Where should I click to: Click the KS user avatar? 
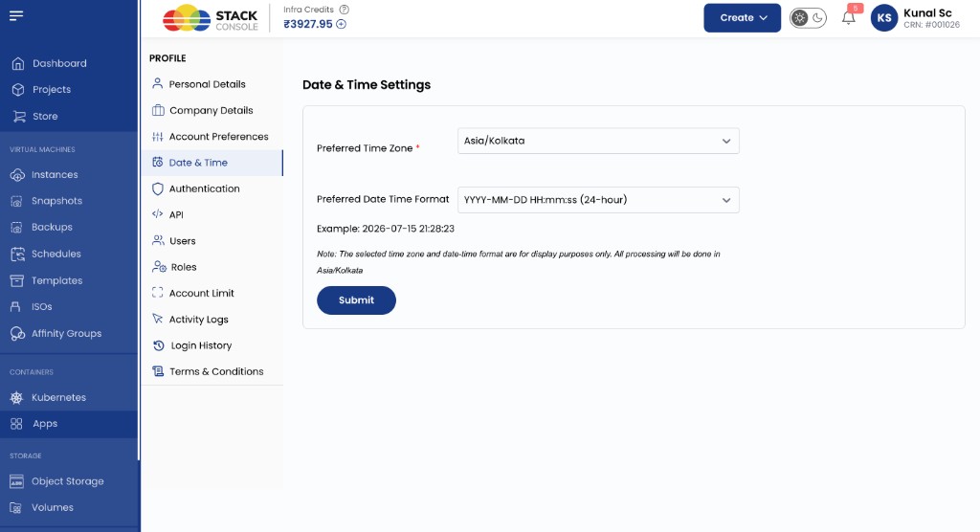pyautogui.click(x=883, y=17)
